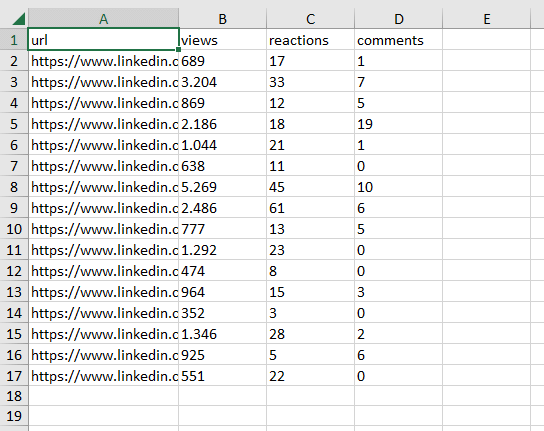Click the Select All corner triangle

[19, 19]
